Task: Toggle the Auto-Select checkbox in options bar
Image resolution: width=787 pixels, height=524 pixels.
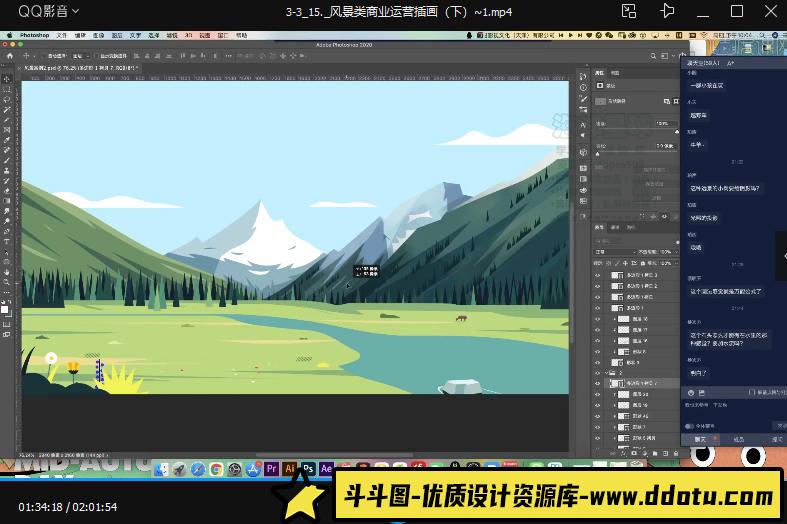Action: click(44, 56)
